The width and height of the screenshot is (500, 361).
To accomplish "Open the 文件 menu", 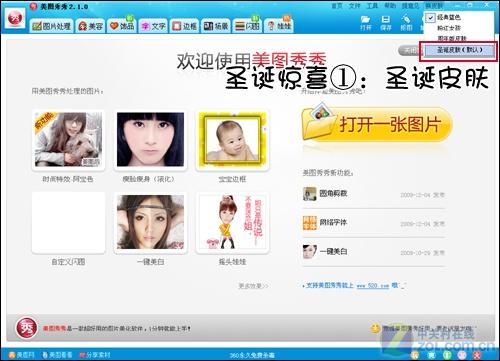I will (x=355, y=6).
